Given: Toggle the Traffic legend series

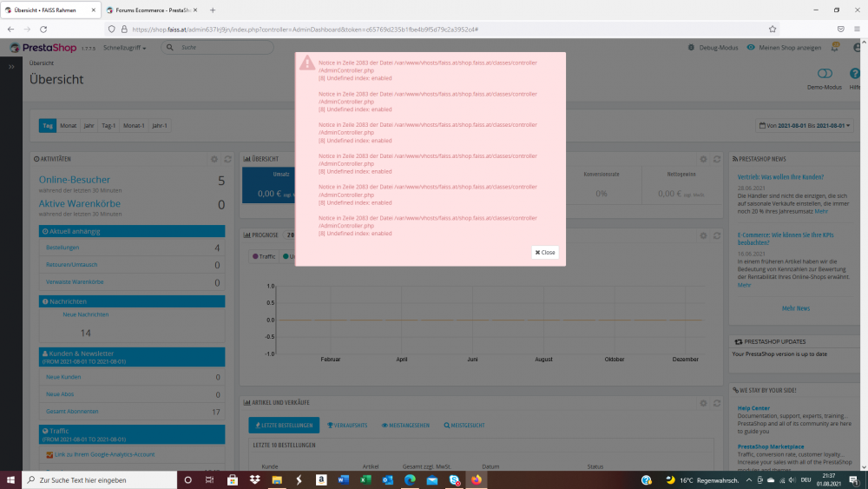Looking at the screenshot, I should pos(264,256).
